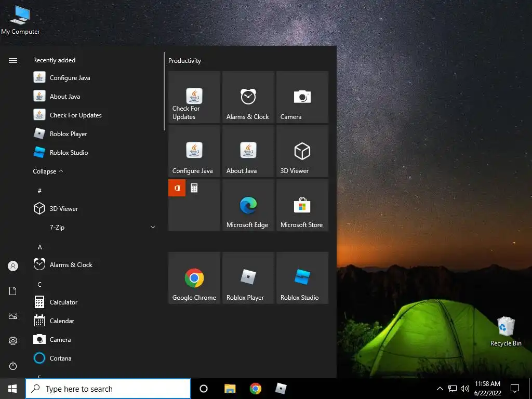Launch the Roblox Studio tile
This screenshot has width=532, height=399.
click(x=302, y=278)
